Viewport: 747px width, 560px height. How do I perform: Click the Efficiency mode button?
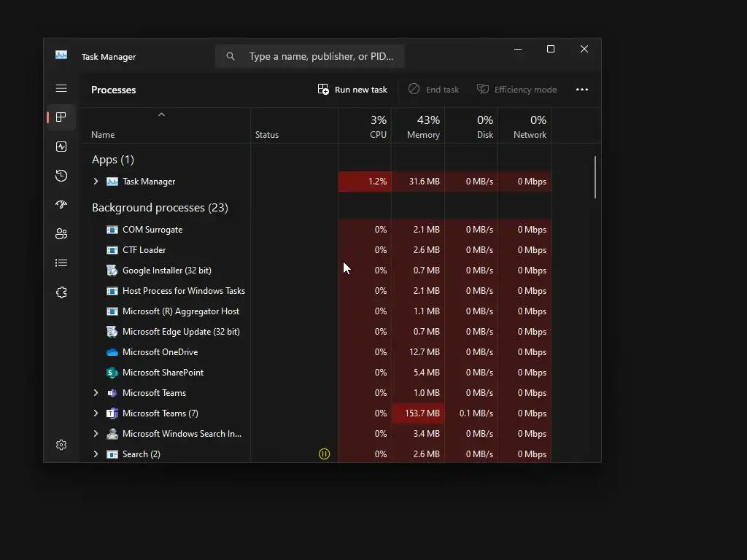517,90
